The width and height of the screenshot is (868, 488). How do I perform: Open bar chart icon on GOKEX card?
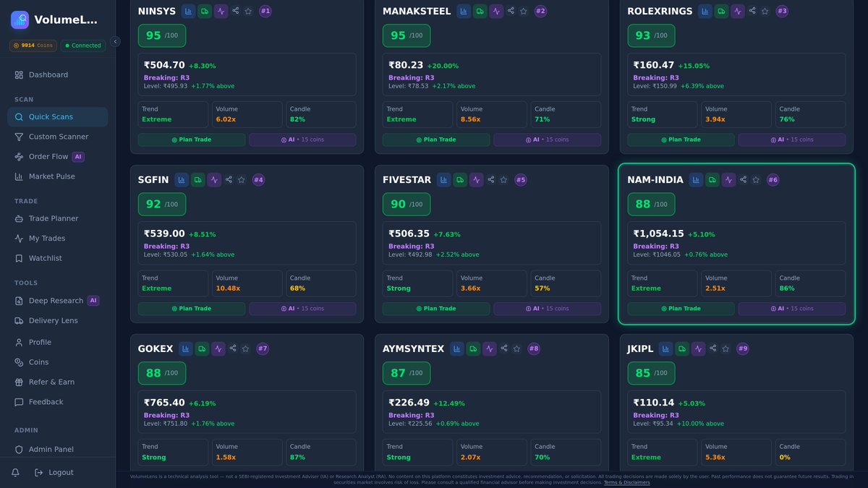coord(185,348)
